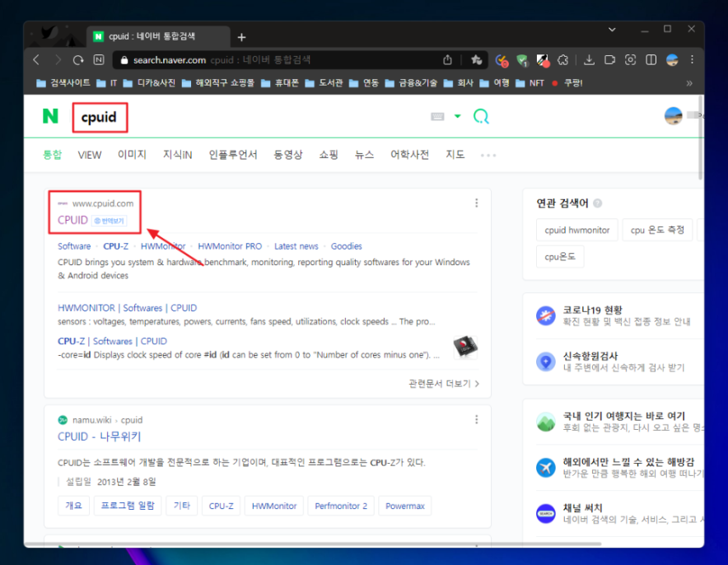Click the Powermax button

point(405,506)
